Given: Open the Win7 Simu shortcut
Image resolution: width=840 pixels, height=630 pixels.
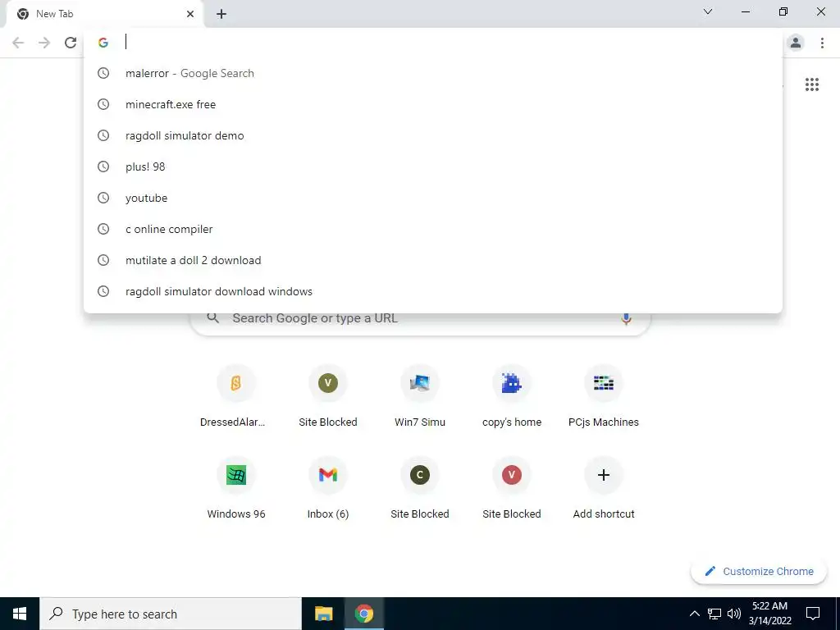Looking at the screenshot, I should [420, 396].
